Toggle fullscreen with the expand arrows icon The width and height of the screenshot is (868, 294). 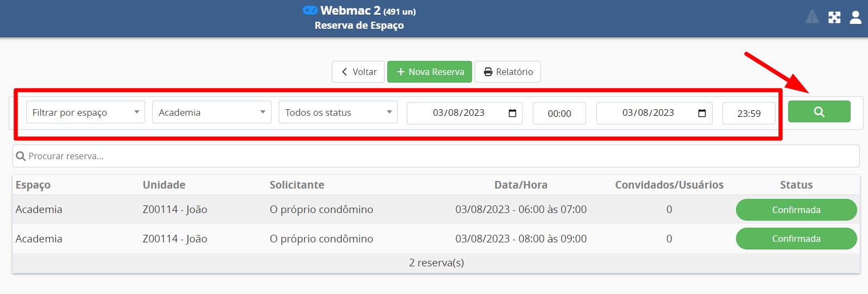point(834,17)
